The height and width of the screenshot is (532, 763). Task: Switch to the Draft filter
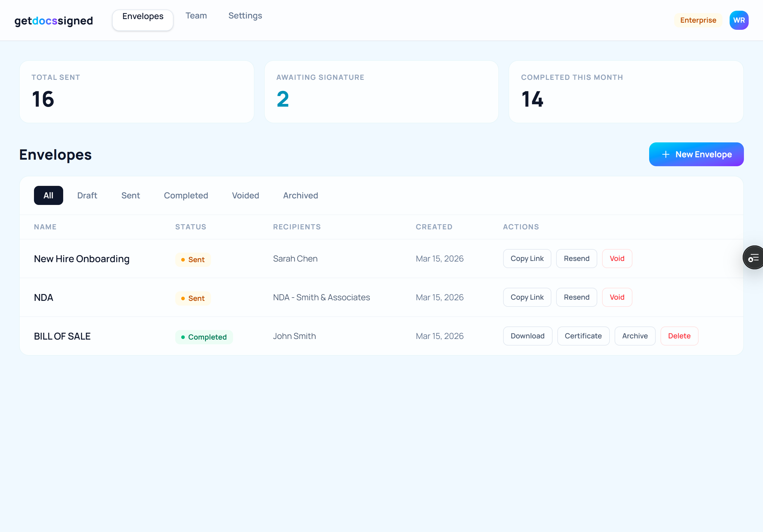pyautogui.click(x=87, y=195)
